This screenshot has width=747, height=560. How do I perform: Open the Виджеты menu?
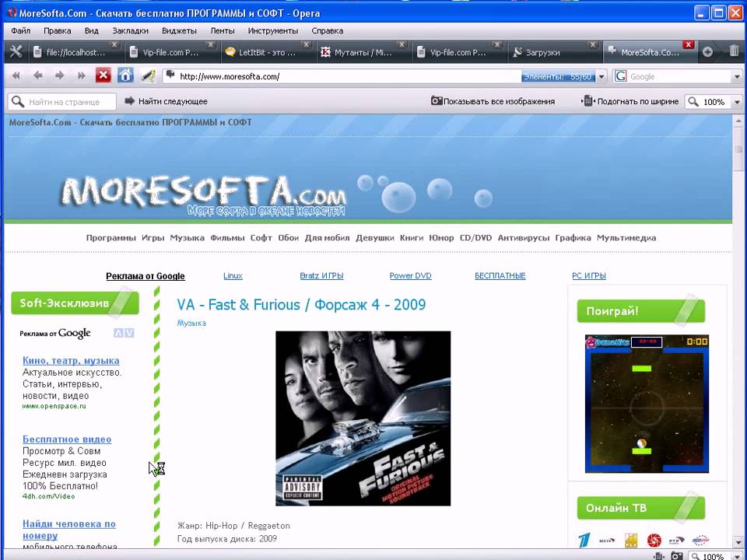click(x=179, y=30)
